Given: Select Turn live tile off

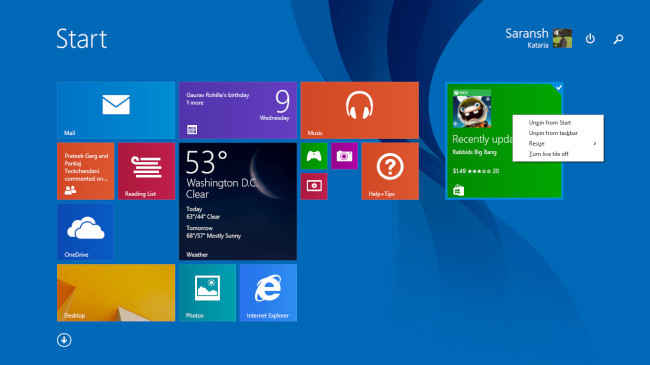Looking at the screenshot, I should (x=549, y=154).
